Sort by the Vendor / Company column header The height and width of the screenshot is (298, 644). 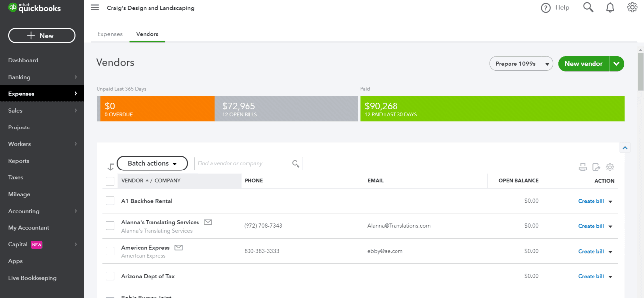179,181
